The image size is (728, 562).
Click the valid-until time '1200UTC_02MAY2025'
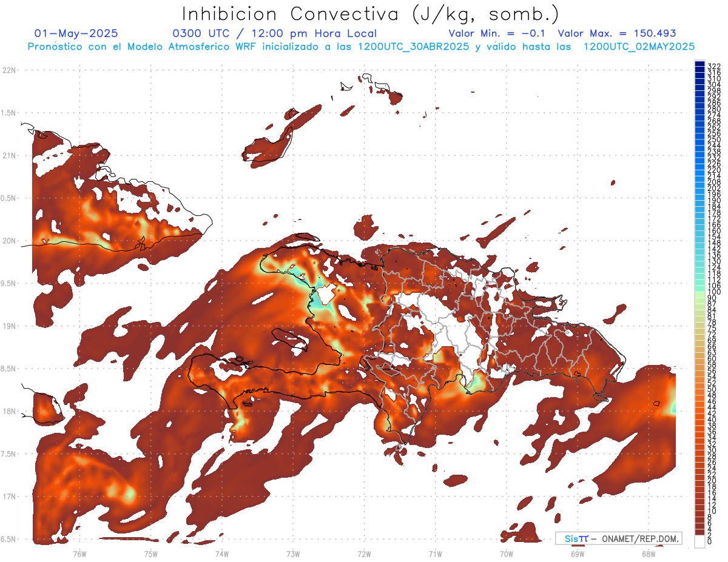coord(639,46)
